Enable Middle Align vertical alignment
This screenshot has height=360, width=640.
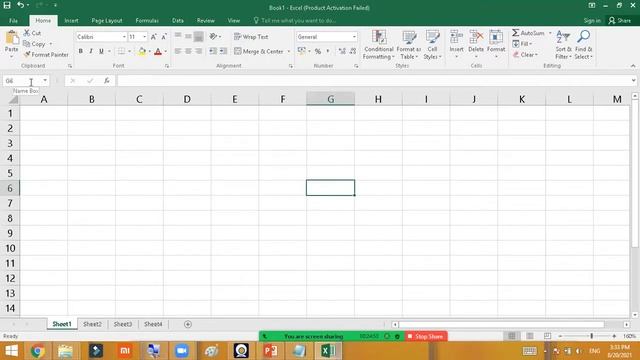point(188,36)
